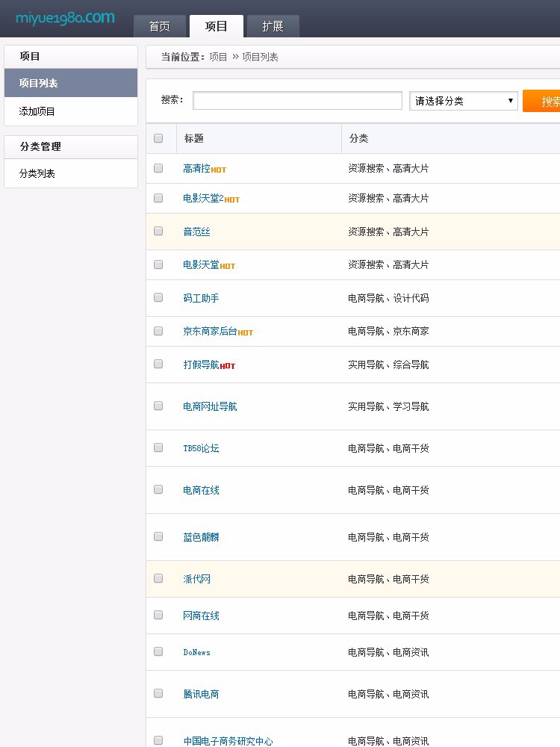
Task: Switch to the 项目 tab
Action: (x=217, y=26)
